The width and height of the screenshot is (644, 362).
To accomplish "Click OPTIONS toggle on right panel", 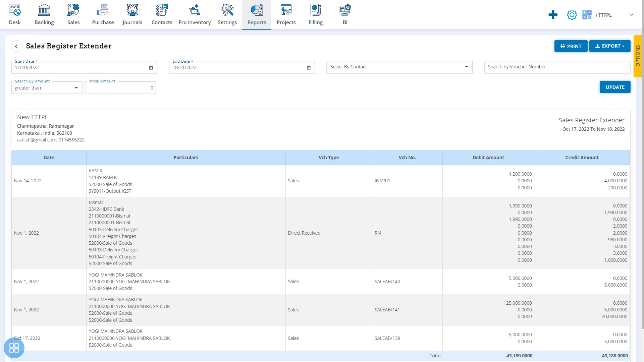I will click(x=640, y=57).
